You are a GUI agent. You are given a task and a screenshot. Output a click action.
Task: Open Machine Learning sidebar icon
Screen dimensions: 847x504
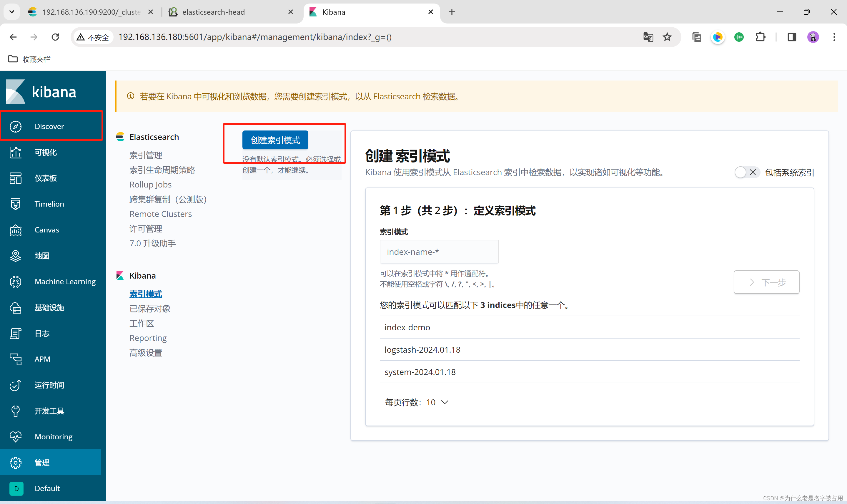(16, 282)
